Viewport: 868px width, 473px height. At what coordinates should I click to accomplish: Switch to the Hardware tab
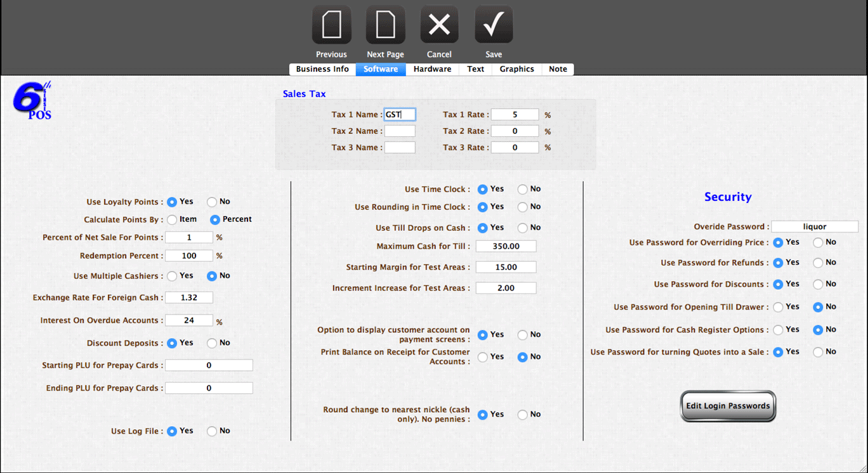[432, 69]
